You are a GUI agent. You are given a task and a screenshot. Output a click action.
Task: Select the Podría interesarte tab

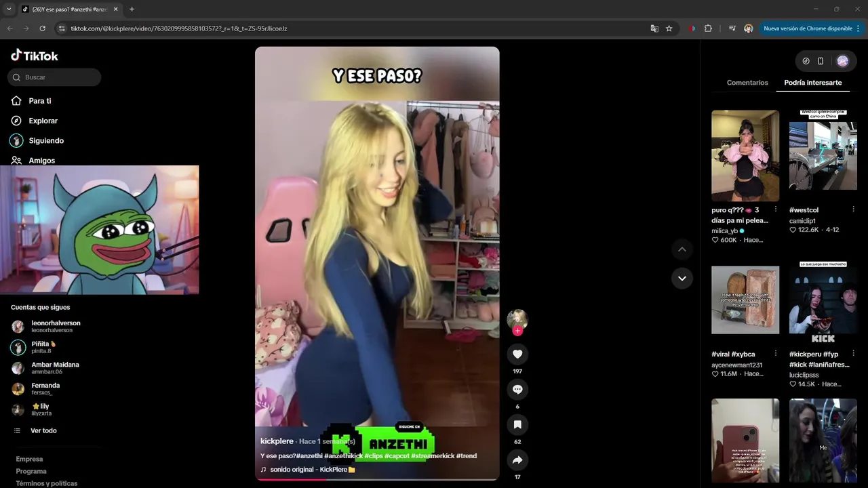813,83
